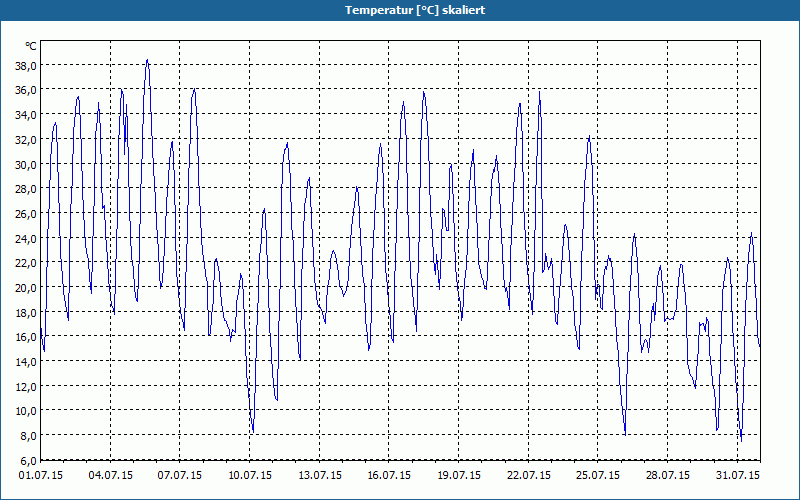
Task: Click the 24,0 y-axis value
Action: coord(26,238)
